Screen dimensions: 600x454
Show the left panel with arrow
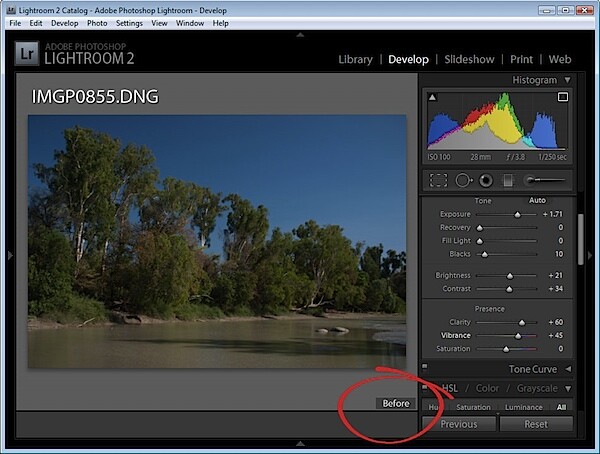pyautogui.click(x=10, y=255)
